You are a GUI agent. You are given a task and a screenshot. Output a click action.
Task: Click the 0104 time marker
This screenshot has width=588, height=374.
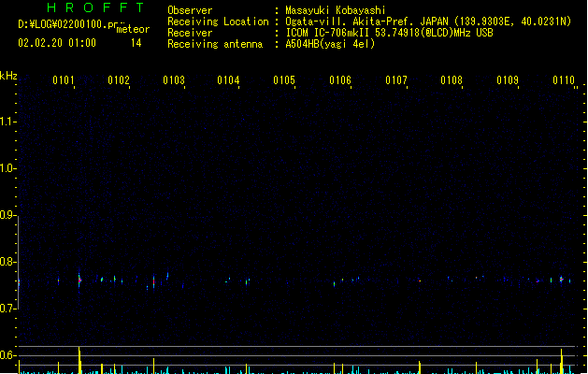pos(228,80)
